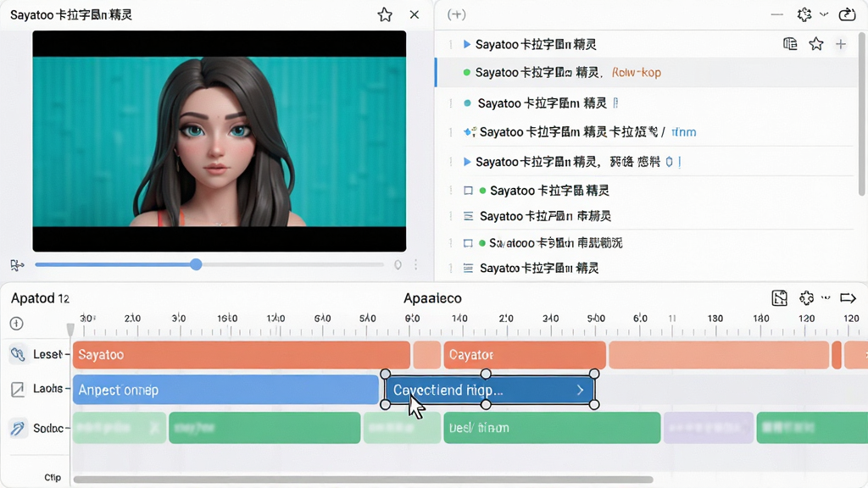This screenshot has width=868, height=488.
Task: Click the star icon beside the copy icon
Action: click(816, 44)
